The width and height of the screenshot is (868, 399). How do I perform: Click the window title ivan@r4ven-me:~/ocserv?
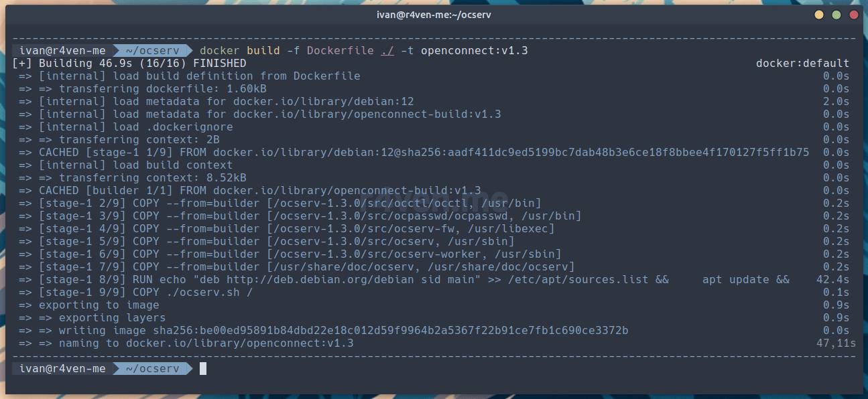434,15
